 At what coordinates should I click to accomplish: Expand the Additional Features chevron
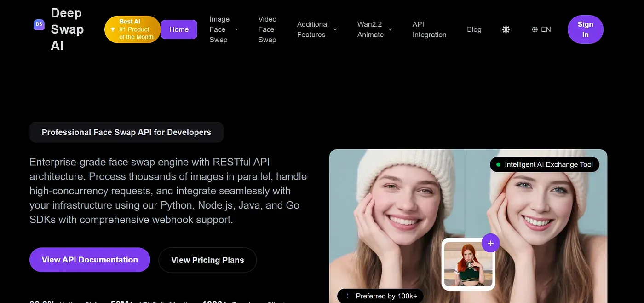(x=335, y=29)
